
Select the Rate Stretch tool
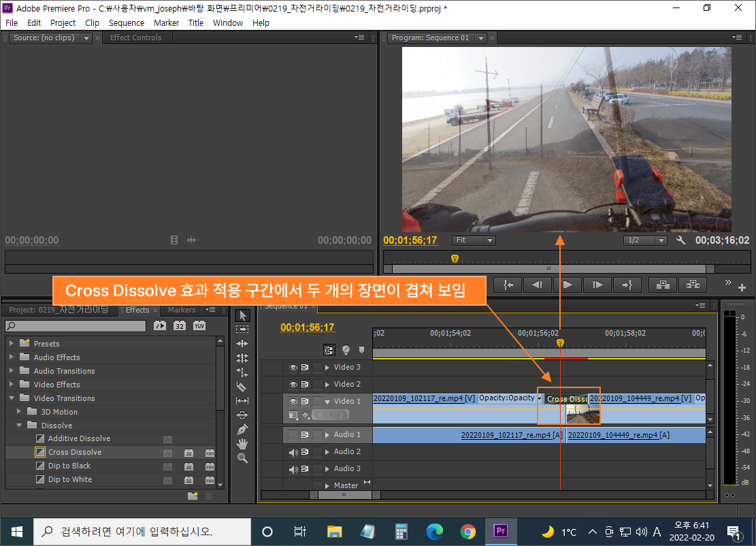(242, 372)
